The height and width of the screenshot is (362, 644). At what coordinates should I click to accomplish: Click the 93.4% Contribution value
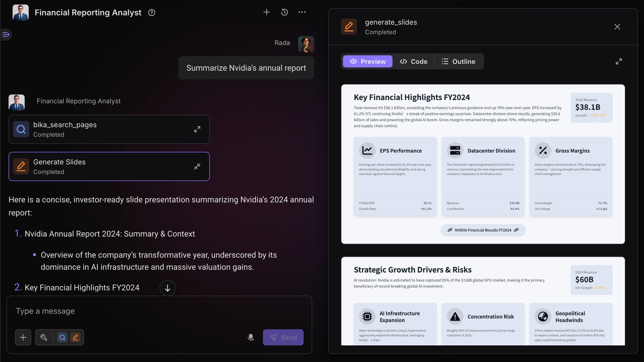tap(515, 209)
